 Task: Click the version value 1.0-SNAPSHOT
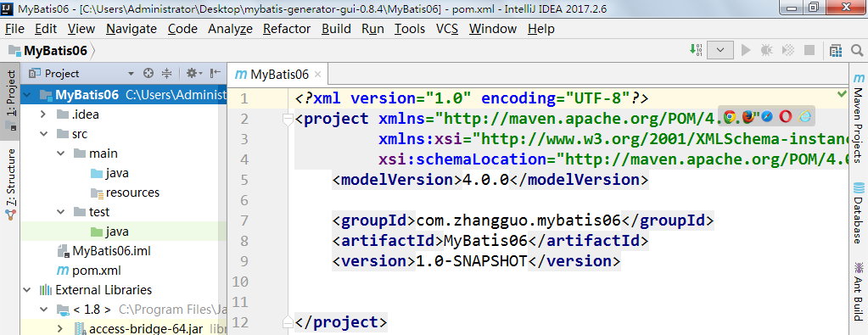coord(471,261)
